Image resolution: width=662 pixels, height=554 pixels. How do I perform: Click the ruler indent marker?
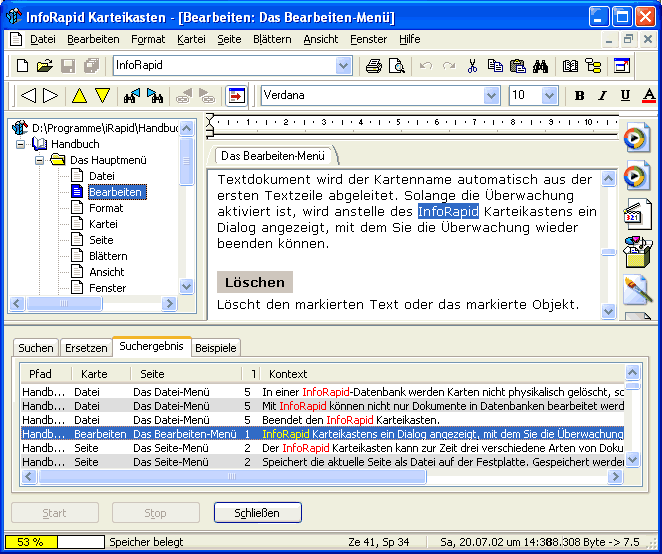(210, 127)
